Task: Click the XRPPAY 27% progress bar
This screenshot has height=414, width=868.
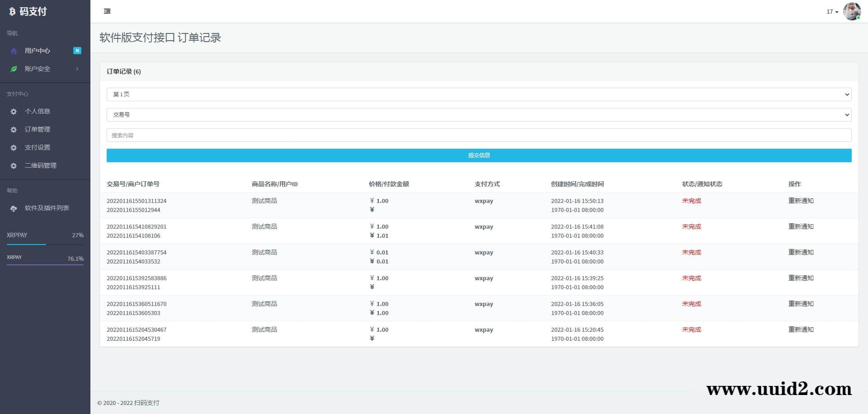Action: tap(45, 244)
